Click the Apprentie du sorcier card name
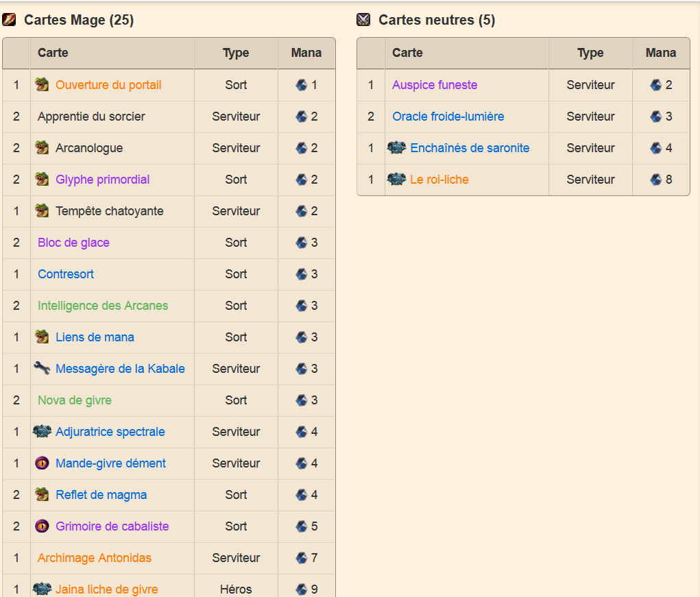Viewport: 700px width, 597px height. [91, 117]
